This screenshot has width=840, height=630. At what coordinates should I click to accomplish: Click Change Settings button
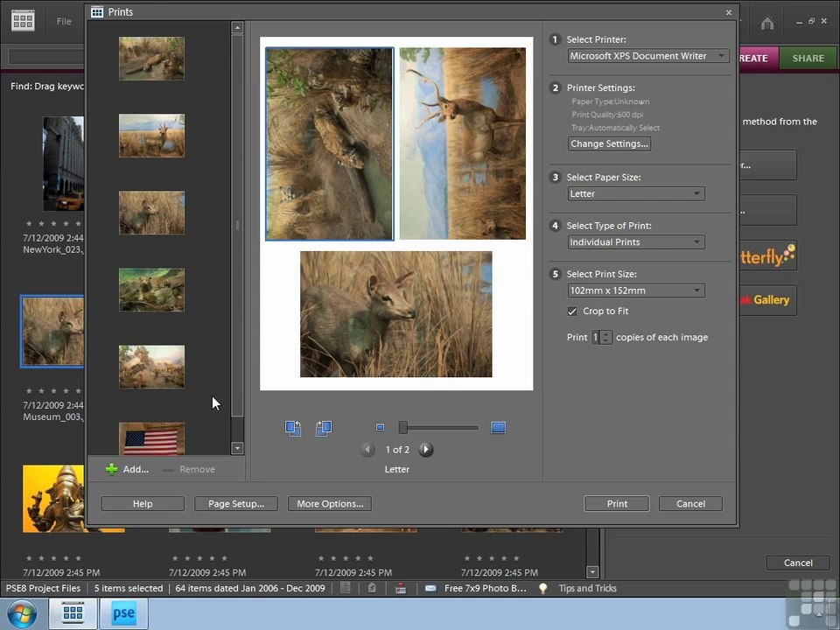[609, 143]
